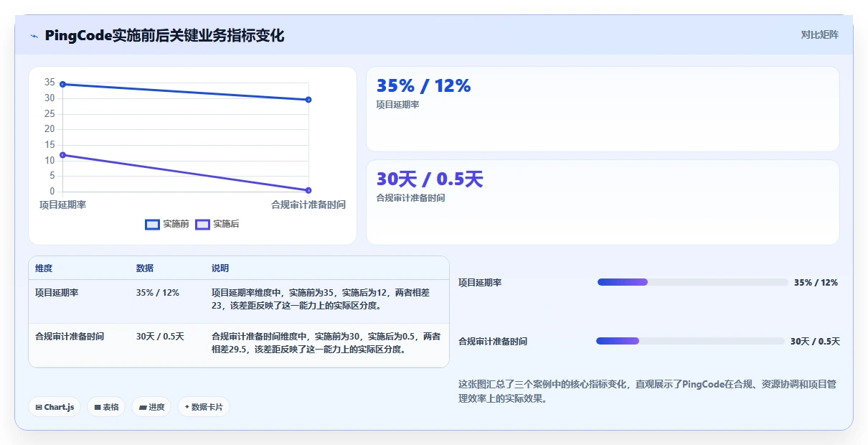Click the 项目延期率 x-axis label

(62, 205)
